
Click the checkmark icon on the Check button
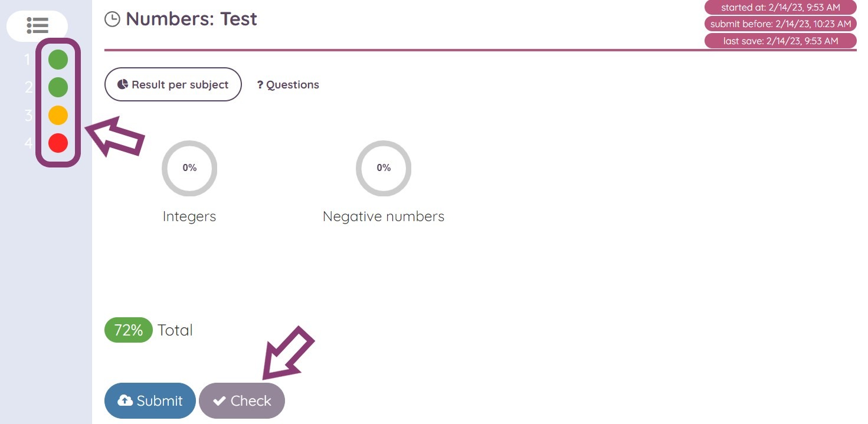pyautogui.click(x=220, y=400)
